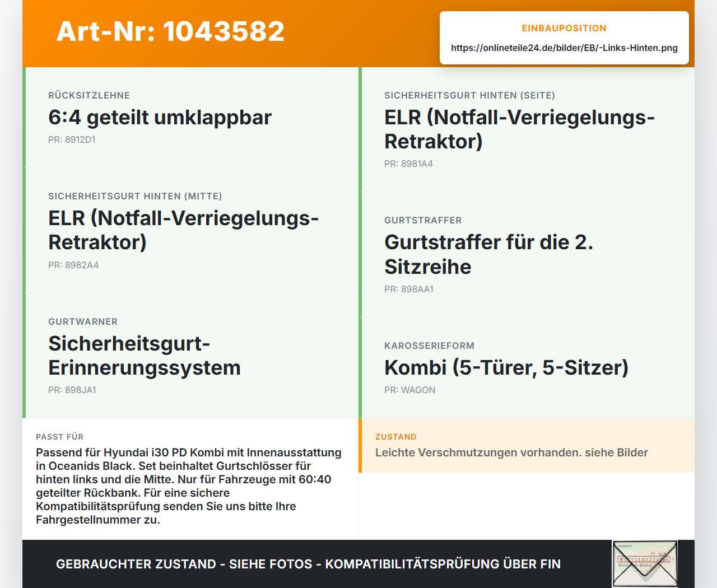Click the envelope VIN image icon
Viewport: 717px width, 588px height.
[x=645, y=564]
